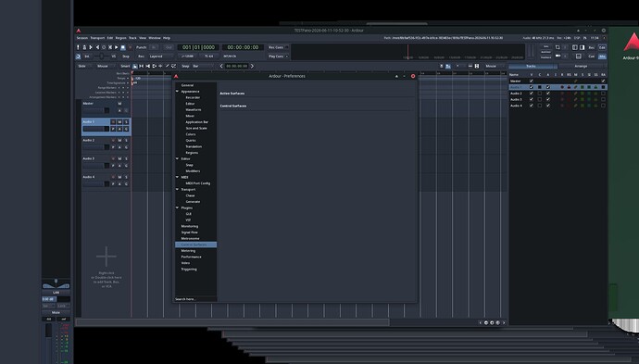Open the Transport menu

pos(97,38)
